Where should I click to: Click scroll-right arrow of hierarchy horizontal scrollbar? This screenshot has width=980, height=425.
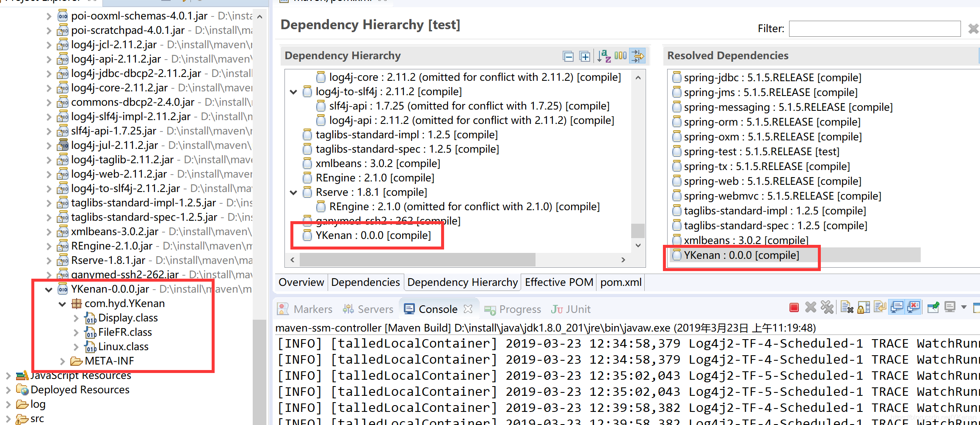pyautogui.click(x=623, y=260)
